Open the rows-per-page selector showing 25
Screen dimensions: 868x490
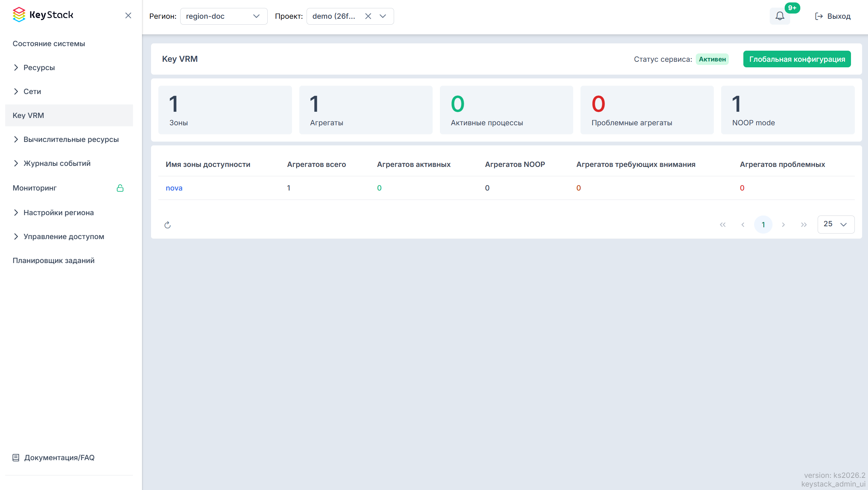[836, 224]
